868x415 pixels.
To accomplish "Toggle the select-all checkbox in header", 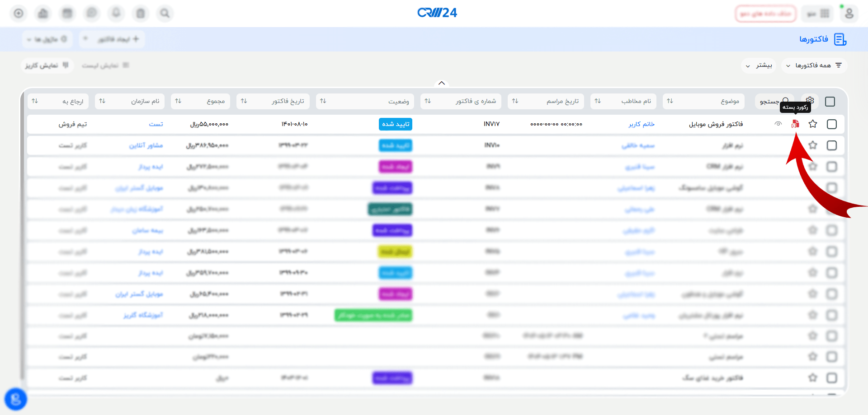I will (830, 102).
